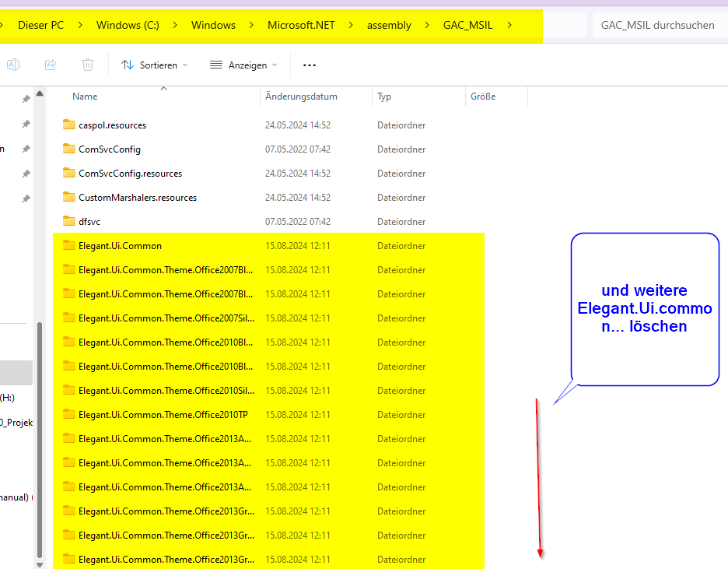Click CustomMarshalers.resources folder name
728x569 pixels.
pos(138,198)
